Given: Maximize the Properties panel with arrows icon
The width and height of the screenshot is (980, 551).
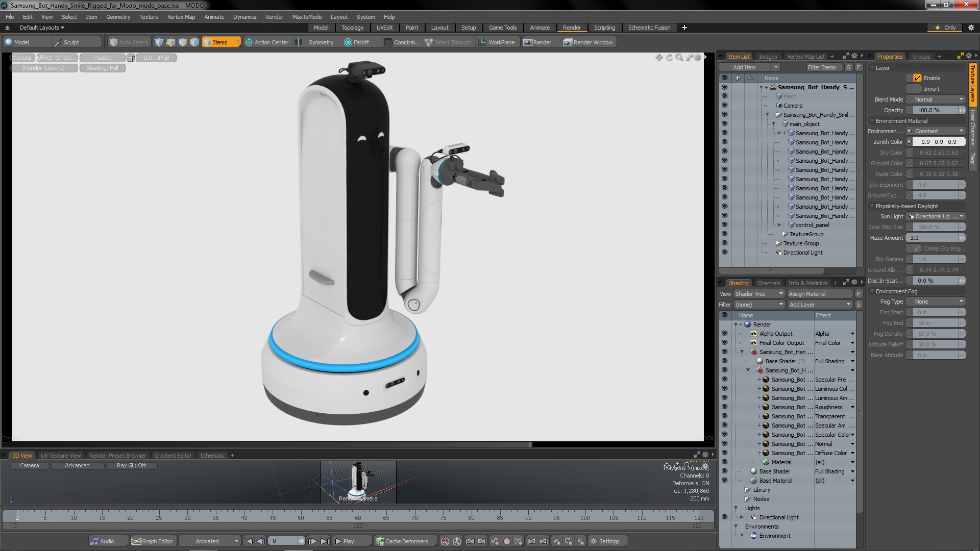Looking at the screenshot, I should tap(960, 56).
